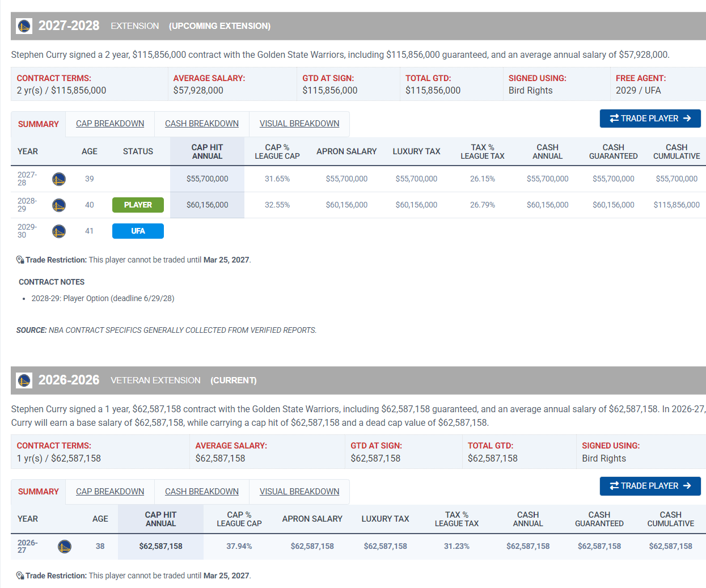706x588 pixels.
Task: Select Summary tab in the upper contract
Action: pyautogui.click(x=39, y=124)
